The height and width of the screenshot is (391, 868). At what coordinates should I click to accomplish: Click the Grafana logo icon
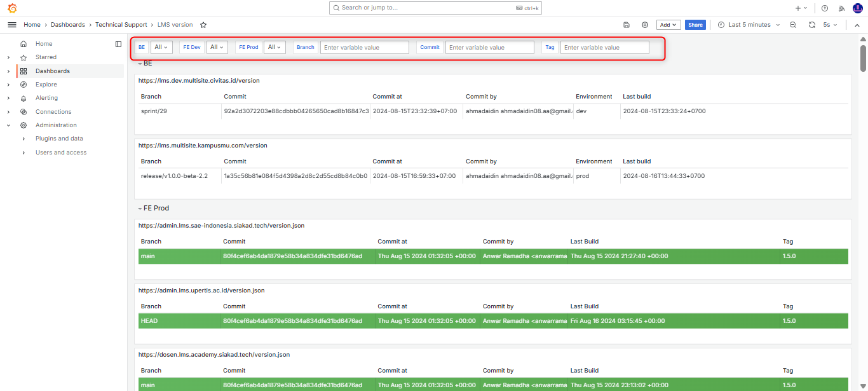(x=12, y=8)
